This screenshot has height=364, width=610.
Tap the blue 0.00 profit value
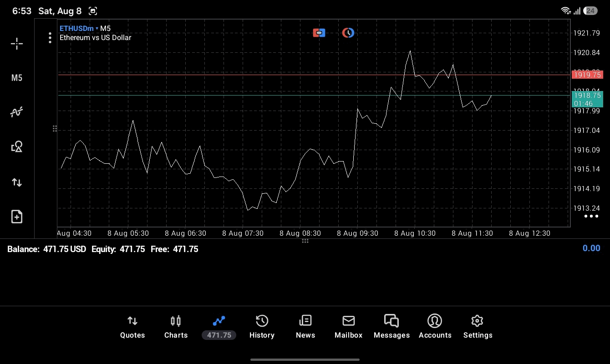point(591,248)
